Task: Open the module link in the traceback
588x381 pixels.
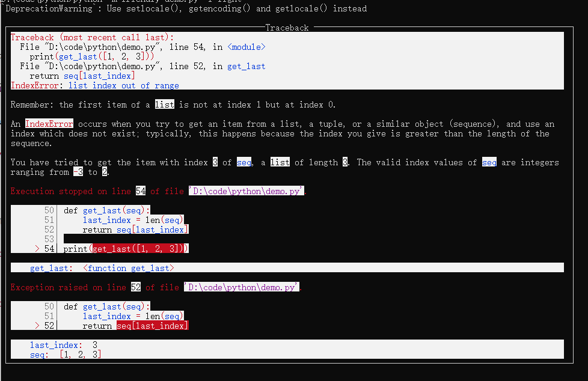Action: tap(246, 47)
